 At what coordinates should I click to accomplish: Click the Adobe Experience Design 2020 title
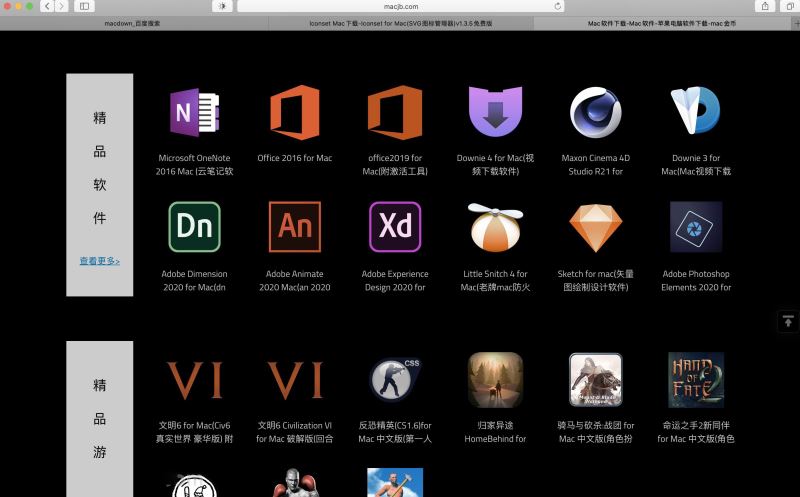(x=395, y=281)
